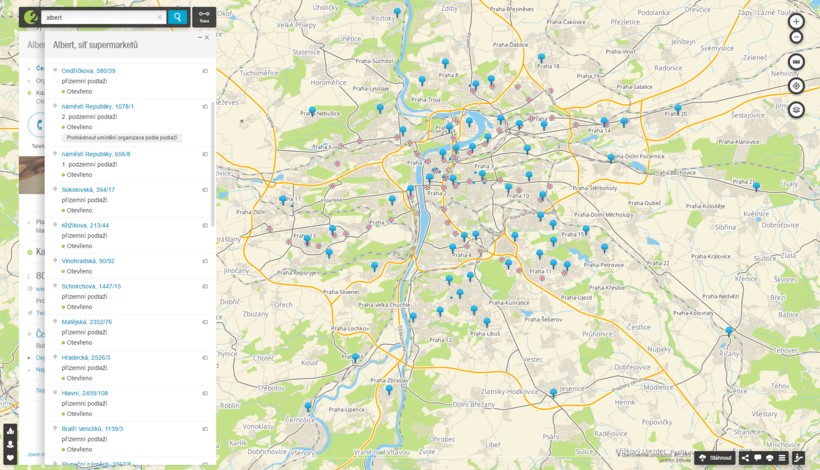This screenshot has height=470, width=820.
Task: Click the share icon in bottom toolbar
Action: point(745,458)
